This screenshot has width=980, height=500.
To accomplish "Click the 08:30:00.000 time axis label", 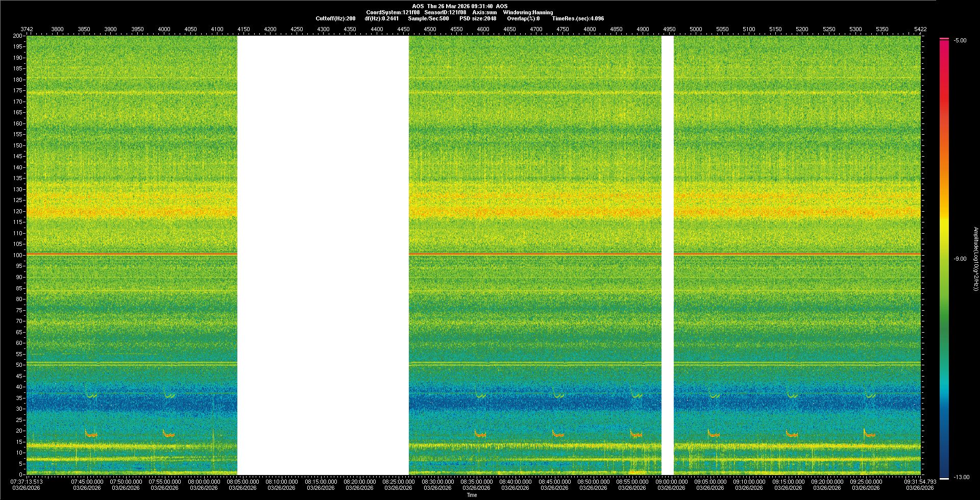I will tap(437, 482).
